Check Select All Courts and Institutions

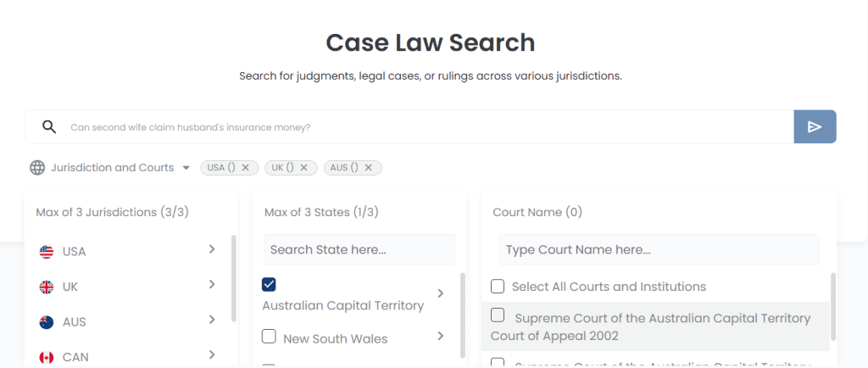coord(498,286)
